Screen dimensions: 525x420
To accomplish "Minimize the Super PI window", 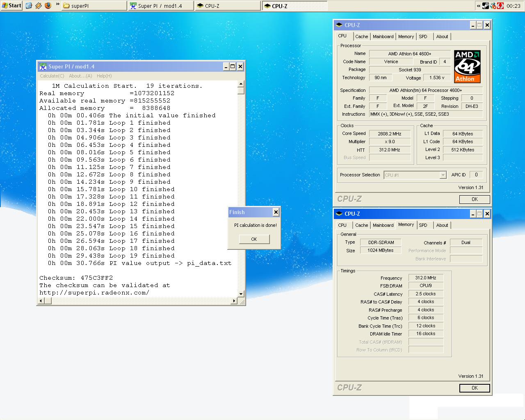I will point(226,66).
